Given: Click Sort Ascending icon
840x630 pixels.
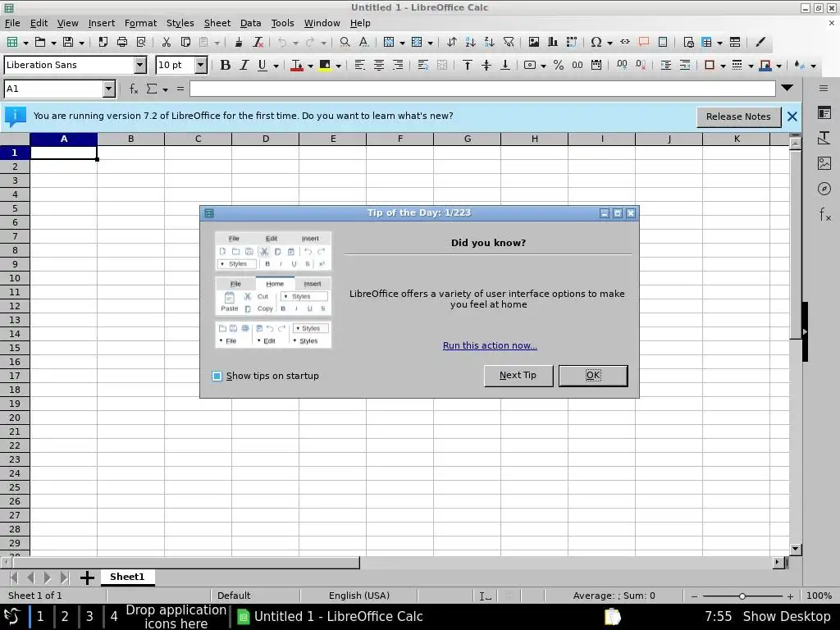Looking at the screenshot, I should pyautogui.click(x=470, y=43).
